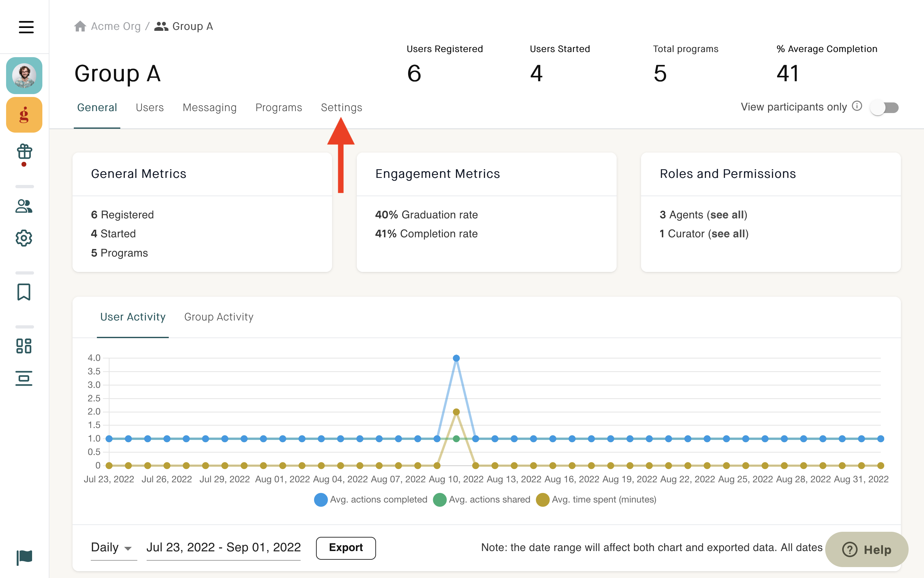The height and width of the screenshot is (578, 924).
Task: Click the Users Registered value 6
Action: click(414, 74)
